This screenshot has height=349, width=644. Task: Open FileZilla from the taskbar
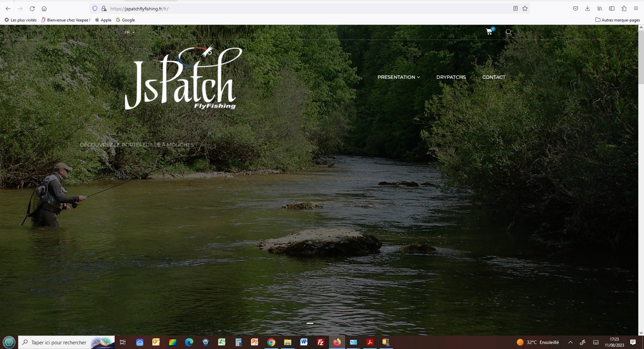(x=320, y=342)
